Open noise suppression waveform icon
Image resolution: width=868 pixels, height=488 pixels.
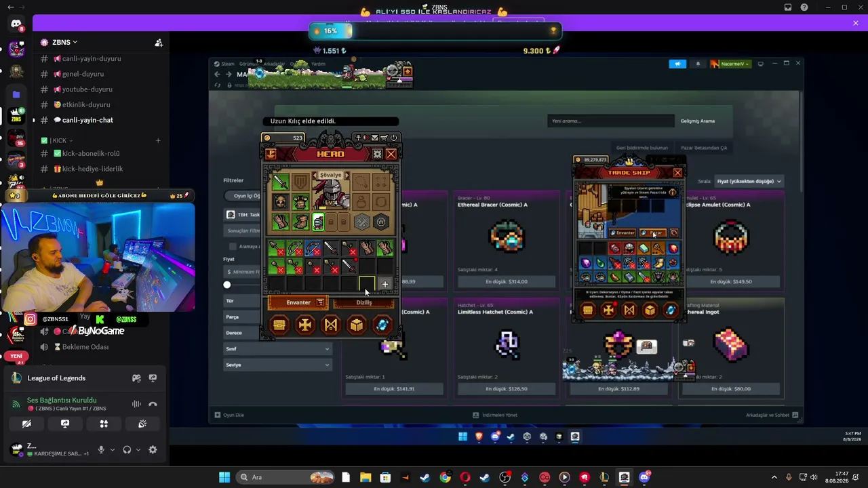pyautogui.click(x=136, y=404)
